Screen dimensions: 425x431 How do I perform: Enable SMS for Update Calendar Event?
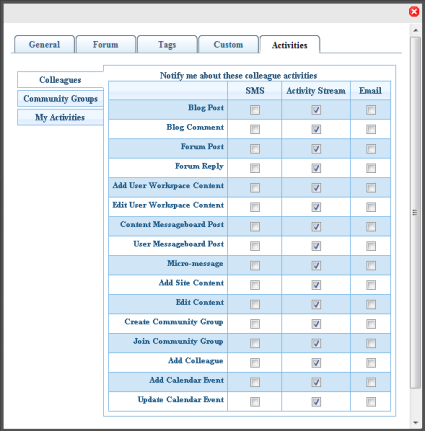click(x=255, y=402)
